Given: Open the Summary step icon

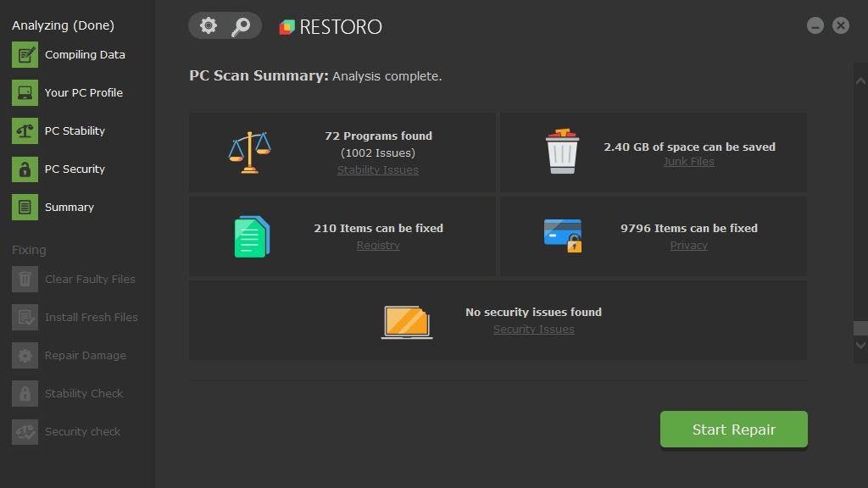Looking at the screenshot, I should click(x=25, y=208).
